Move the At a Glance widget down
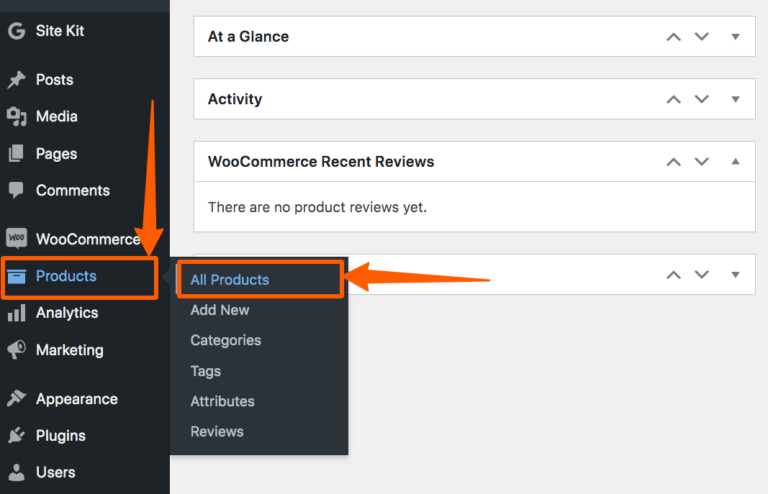Screen dimensions: 768x494 click(x=702, y=37)
